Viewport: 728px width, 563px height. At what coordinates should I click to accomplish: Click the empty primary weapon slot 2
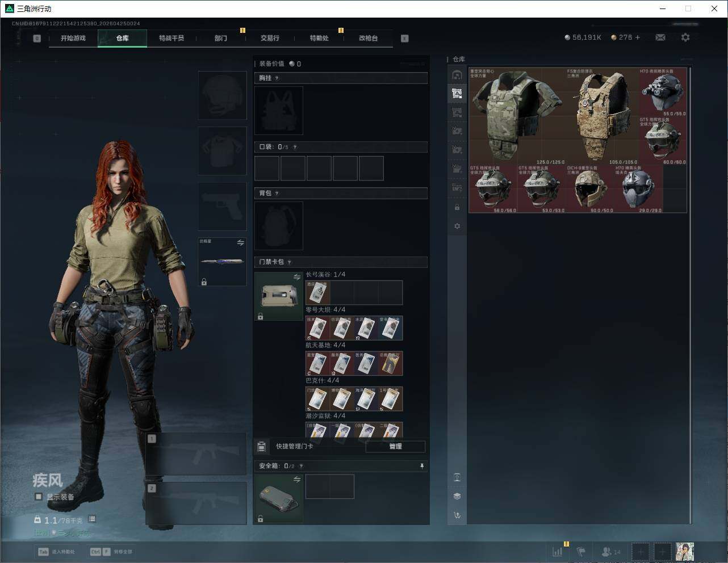(196, 503)
